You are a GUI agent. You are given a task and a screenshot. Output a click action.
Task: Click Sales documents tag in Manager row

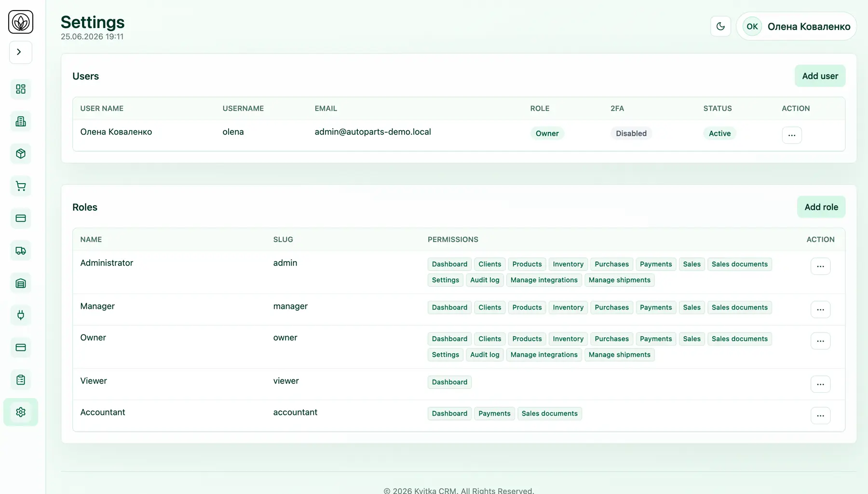(739, 307)
